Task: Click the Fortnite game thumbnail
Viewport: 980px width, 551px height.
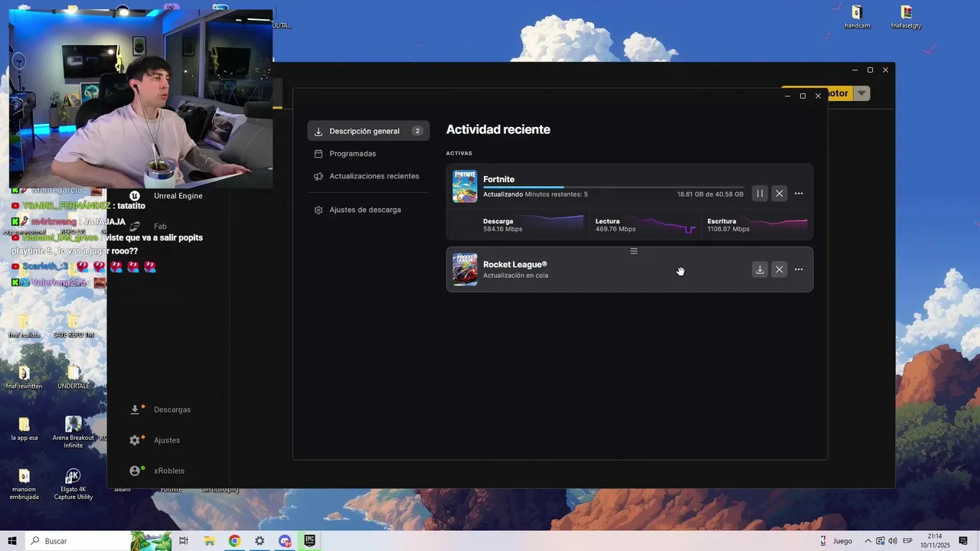Action: point(465,186)
